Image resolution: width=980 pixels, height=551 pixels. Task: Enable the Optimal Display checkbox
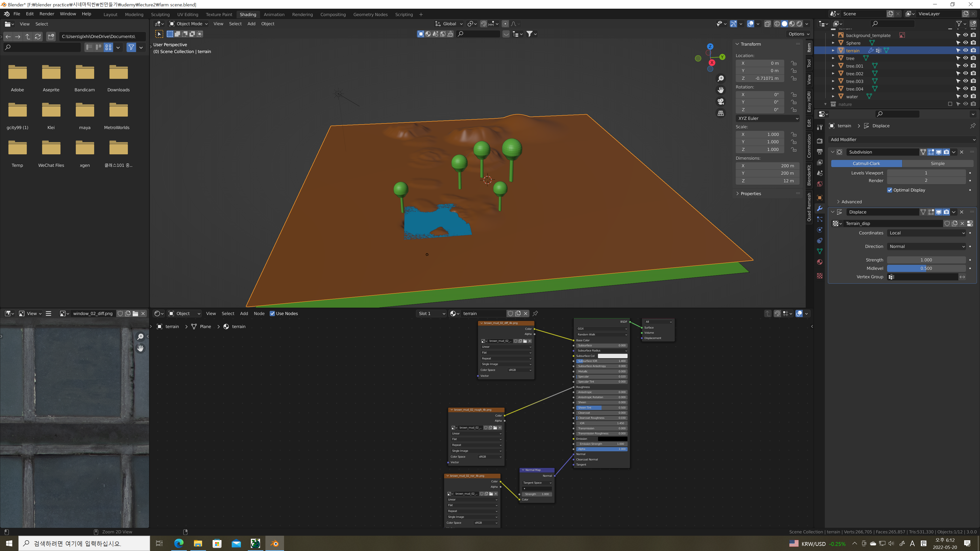[x=889, y=190]
